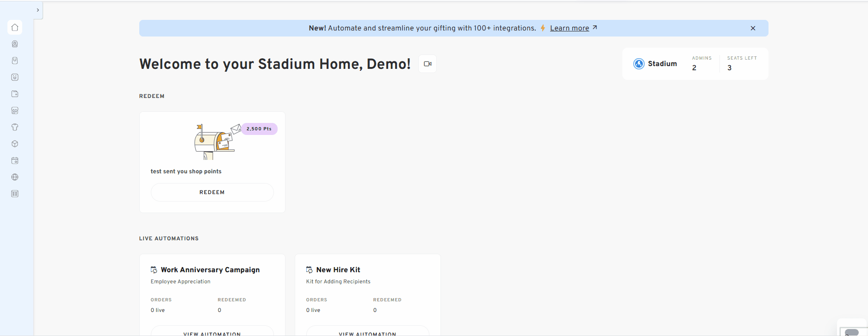
Task: Click the REDEEM button on points card
Action: (x=212, y=192)
